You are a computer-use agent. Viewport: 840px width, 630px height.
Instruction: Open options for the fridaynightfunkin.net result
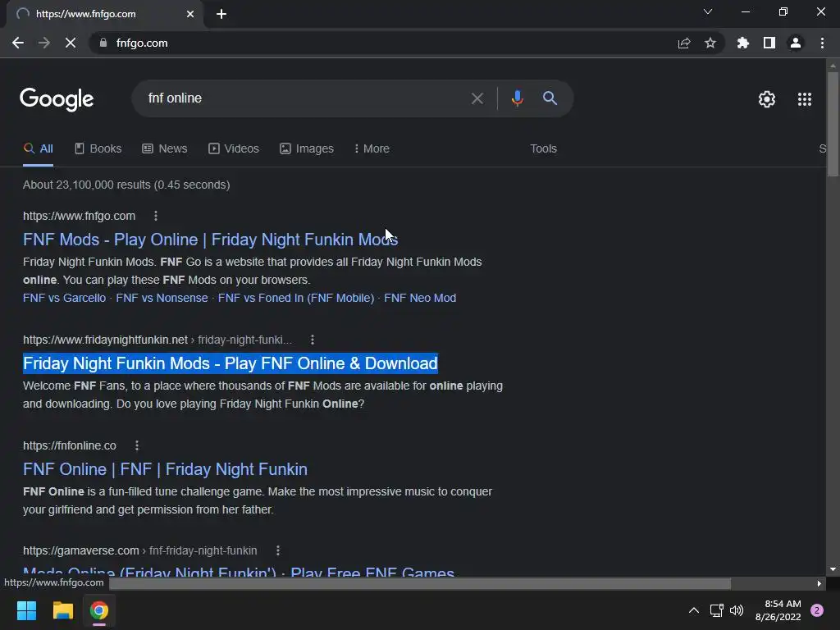(x=313, y=340)
